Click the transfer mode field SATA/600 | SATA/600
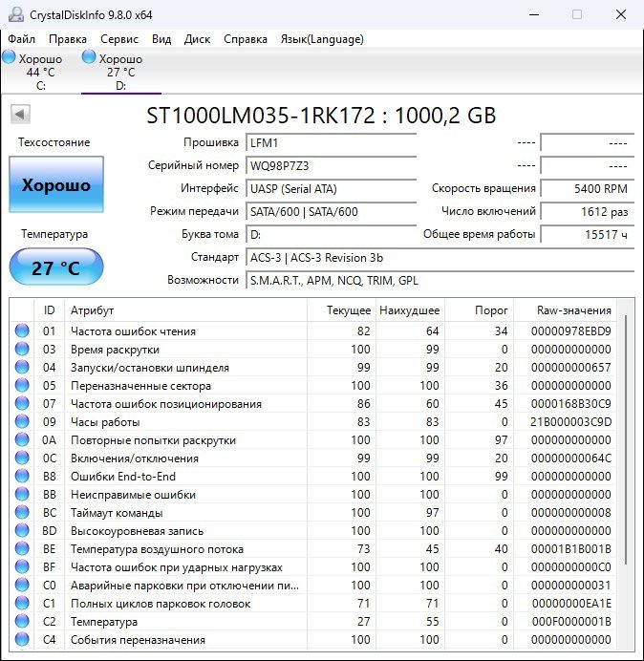 click(x=331, y=211)
